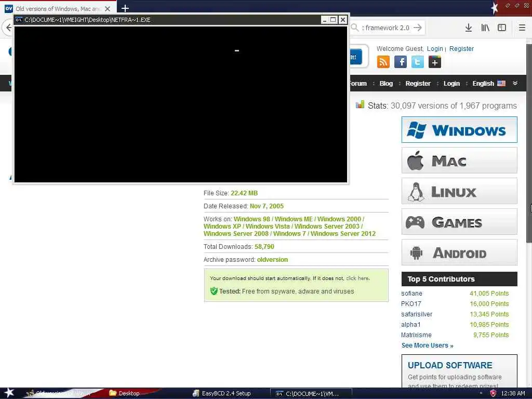This screenshot has width=532, height=399.
Task: Click the star Start button on taskbar
Action: click(8, 393)
